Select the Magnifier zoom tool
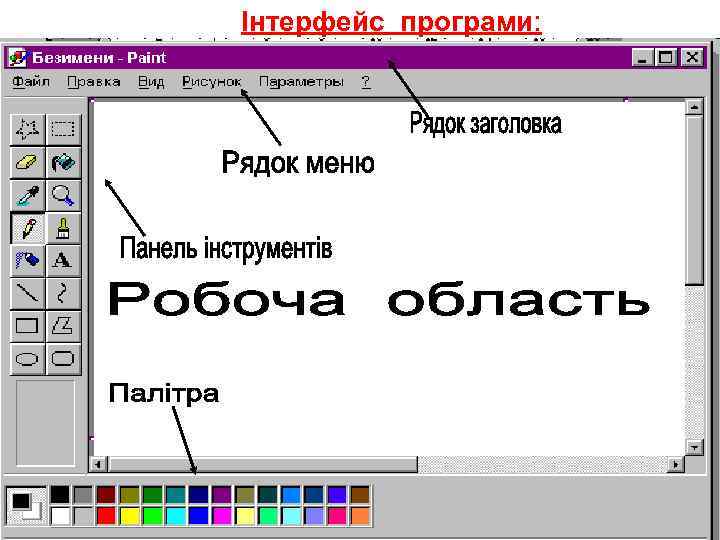The width and height of the screenshot is (720, 540). 63,195
